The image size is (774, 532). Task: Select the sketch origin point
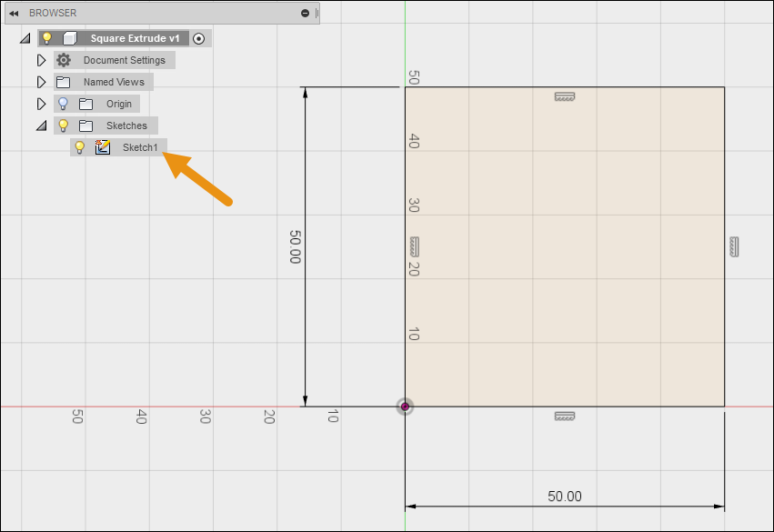pyautogui.click(x=405, y=407)
